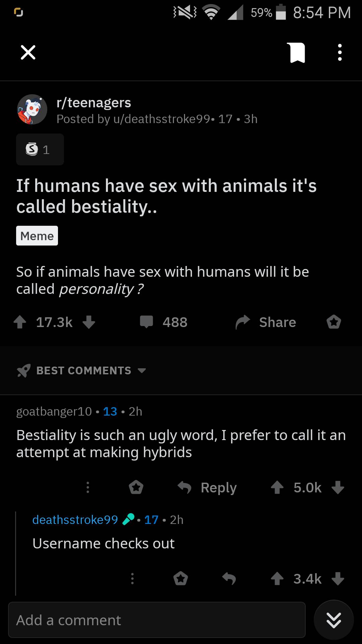
Task: Open the r/teenagers subreddit link
Action: (94, 103)
